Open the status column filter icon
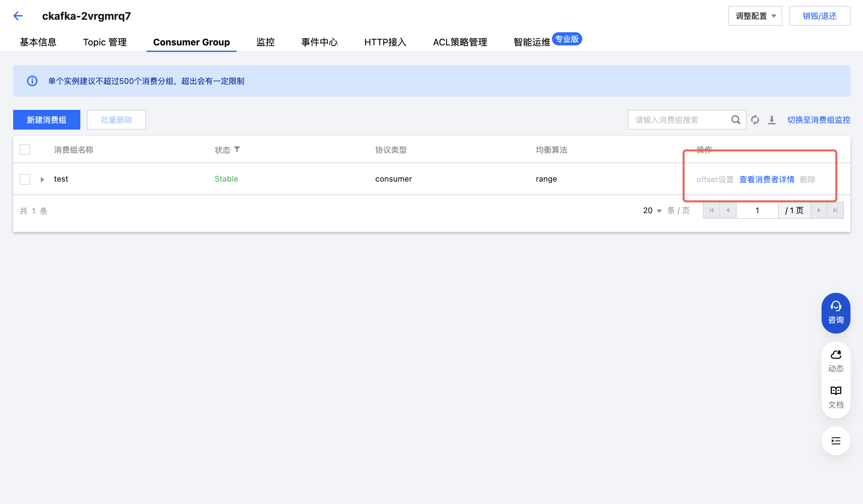 pos(237,149)
